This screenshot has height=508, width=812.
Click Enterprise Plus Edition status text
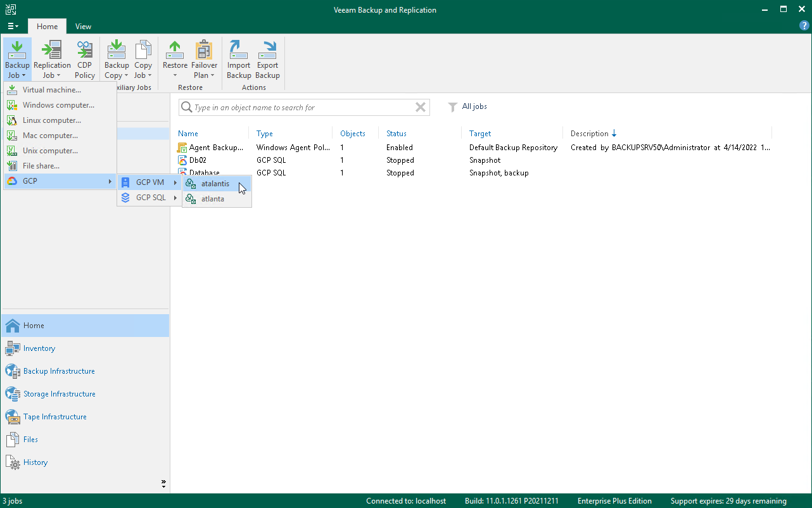coord(614,501)
